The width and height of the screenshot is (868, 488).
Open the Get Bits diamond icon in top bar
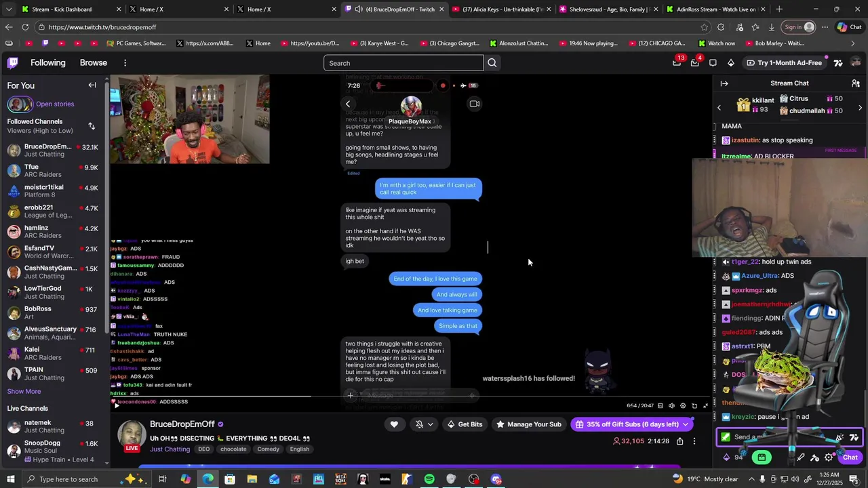click(x=730, y=63)
